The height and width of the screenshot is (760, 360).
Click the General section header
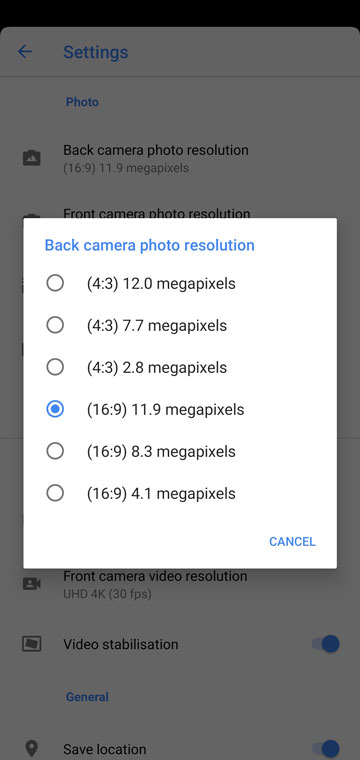tap(87, 697)
